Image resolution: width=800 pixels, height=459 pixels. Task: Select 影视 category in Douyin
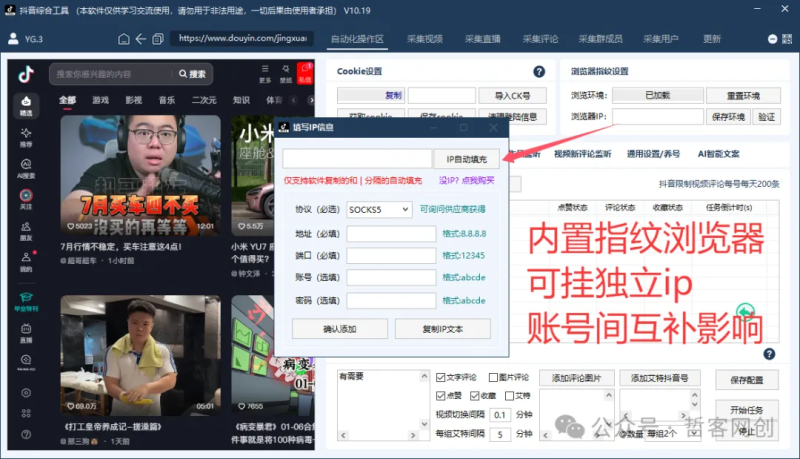click(134, 100)
